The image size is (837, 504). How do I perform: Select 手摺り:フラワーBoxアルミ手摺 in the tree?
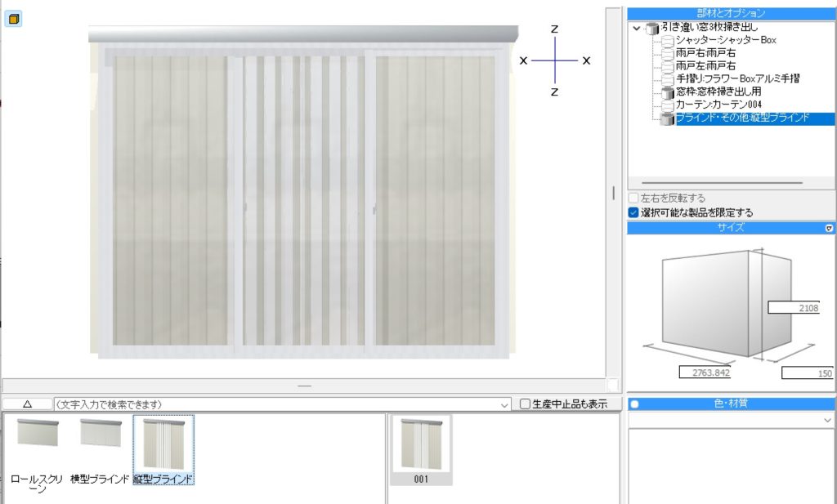pos(737,79)
